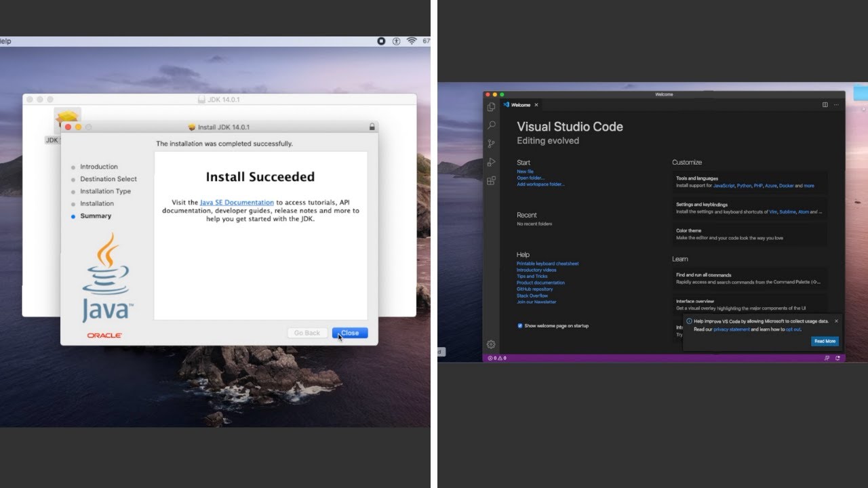Click Close in the JDK installer
This screenshot has height=488, width=868.
coord(350,333)
